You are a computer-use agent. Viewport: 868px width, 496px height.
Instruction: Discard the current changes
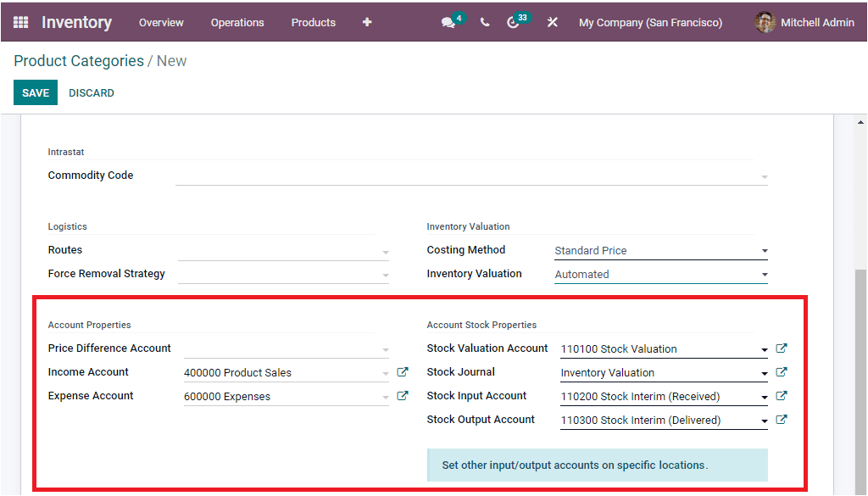click(x=91, y=92)
